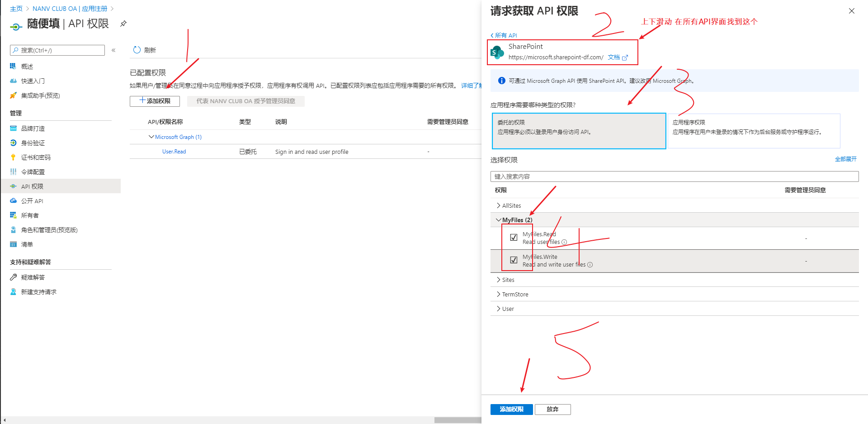Click the horizontal scrollbar thumb

[458, 420]
